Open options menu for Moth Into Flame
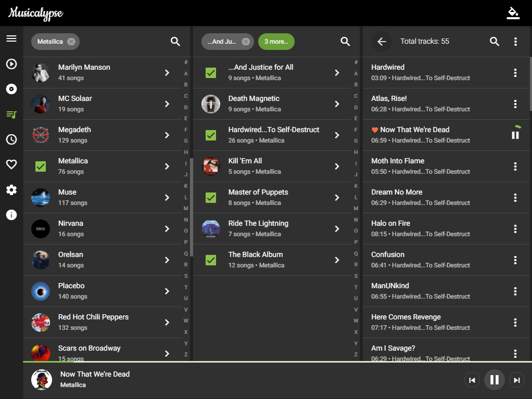532x399 pixels. coord(515,166)
